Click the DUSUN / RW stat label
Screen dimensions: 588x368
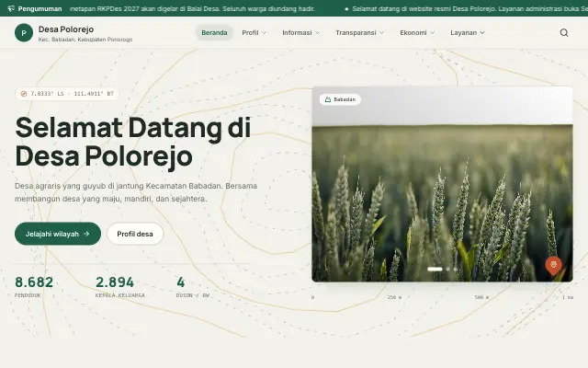(193, 295)
